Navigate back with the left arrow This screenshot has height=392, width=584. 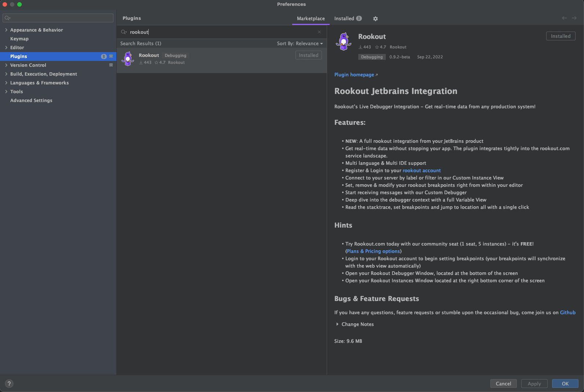(x=564, y=18)
